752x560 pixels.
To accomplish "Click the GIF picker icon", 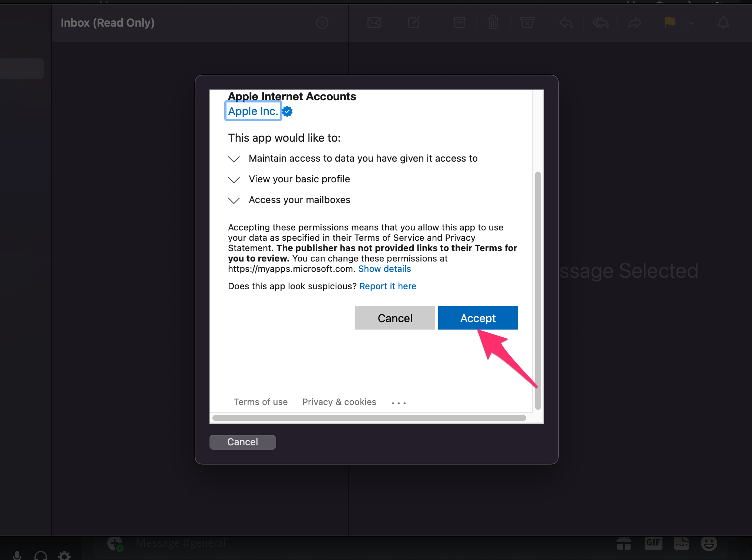I will (x=653, y=543).
